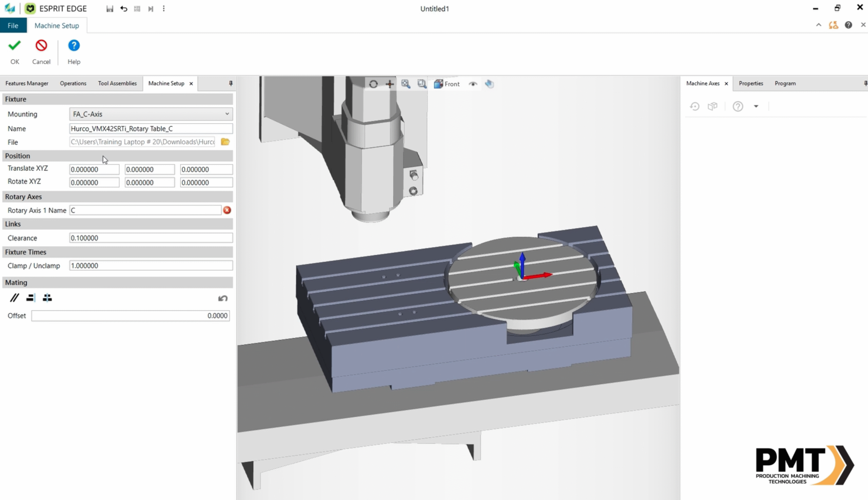Select the parallel mating constraint icon
This screenshot has width=868, height=500.
click(14, 298)
